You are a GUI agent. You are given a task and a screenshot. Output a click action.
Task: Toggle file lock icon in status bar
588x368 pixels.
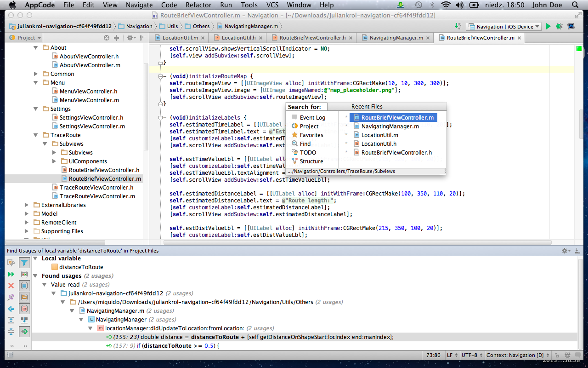[557, 355]
